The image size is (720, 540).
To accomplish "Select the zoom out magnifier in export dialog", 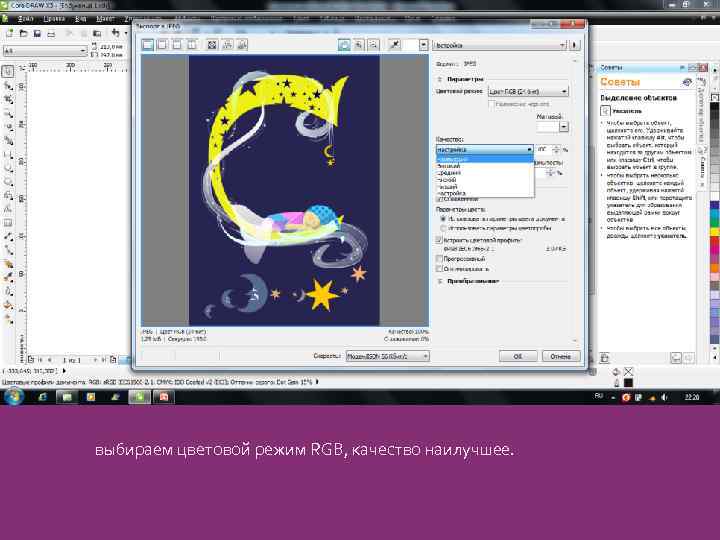I will (x=374, y=45).
